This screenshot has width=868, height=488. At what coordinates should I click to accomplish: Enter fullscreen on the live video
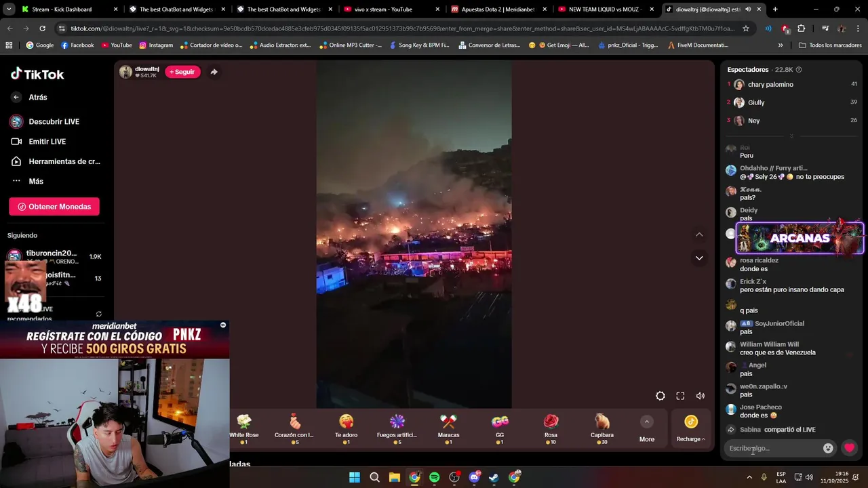(x=680, y=396)
